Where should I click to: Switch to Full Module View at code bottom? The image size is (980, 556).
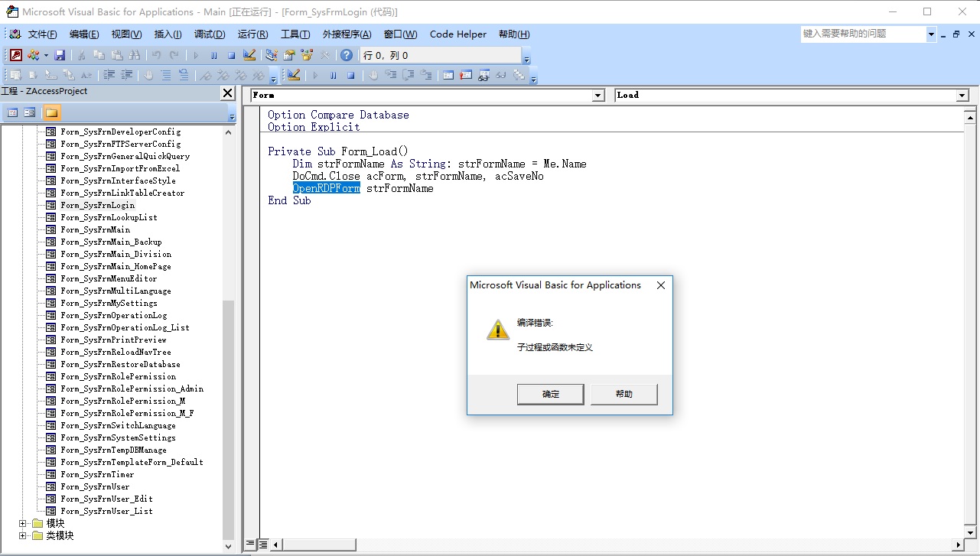click(262, 545)
